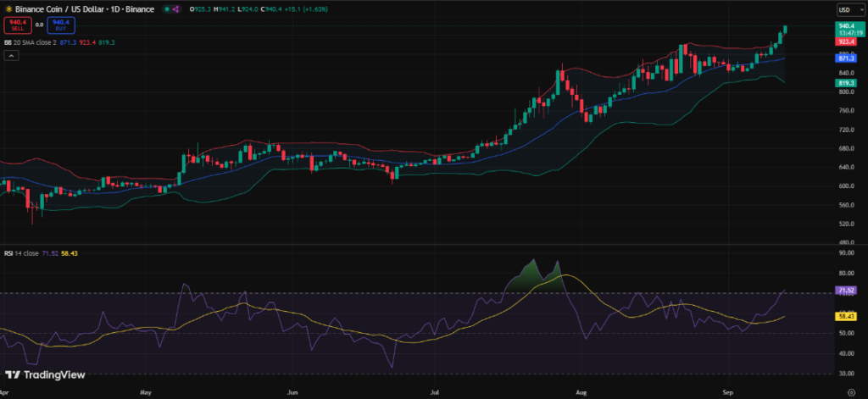Screen dimensions: 868x399
Task: Click the red 940.4 SELL button
Action: pyautogui.click(x=18, y=25)
